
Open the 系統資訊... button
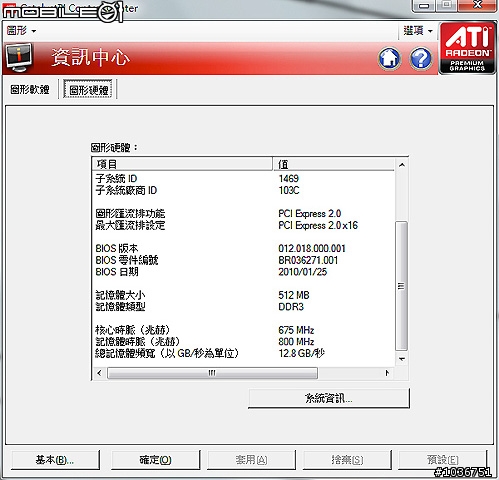(329, 398)
